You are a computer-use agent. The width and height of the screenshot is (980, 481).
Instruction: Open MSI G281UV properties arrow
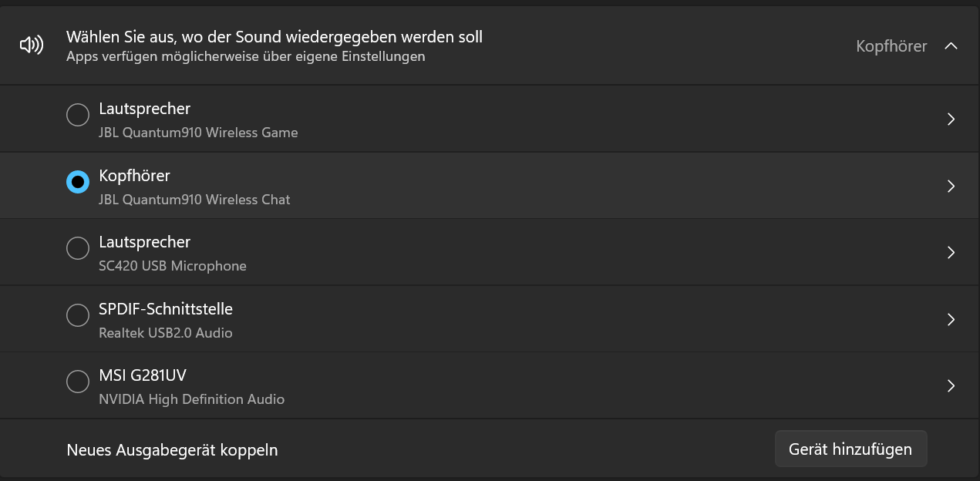point(951,385)
